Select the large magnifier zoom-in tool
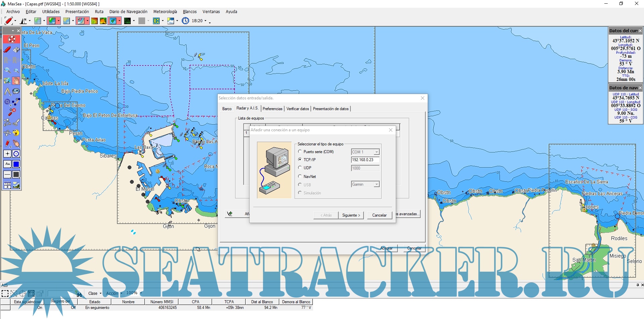The image size is (644, 319). [7, 71]
